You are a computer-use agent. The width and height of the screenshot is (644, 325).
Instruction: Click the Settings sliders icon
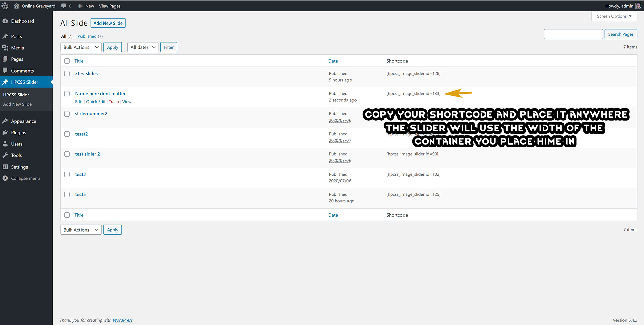[x=5, y=167]
